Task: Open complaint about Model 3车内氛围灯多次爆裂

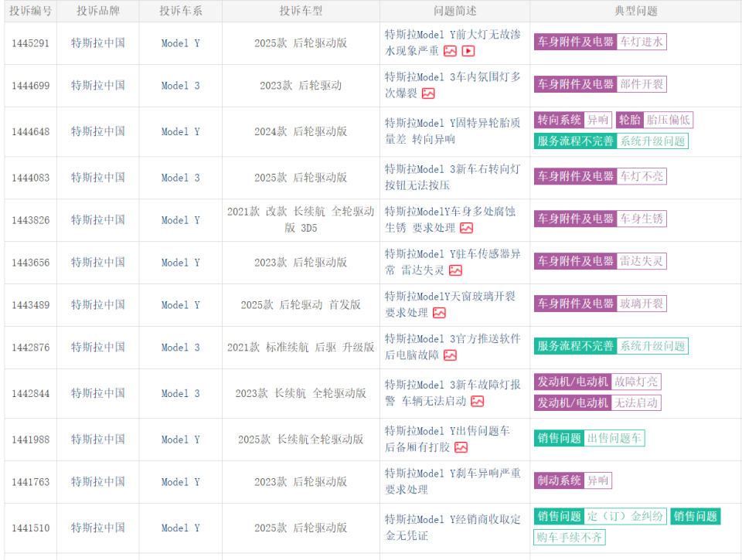Action: point(452,85)
